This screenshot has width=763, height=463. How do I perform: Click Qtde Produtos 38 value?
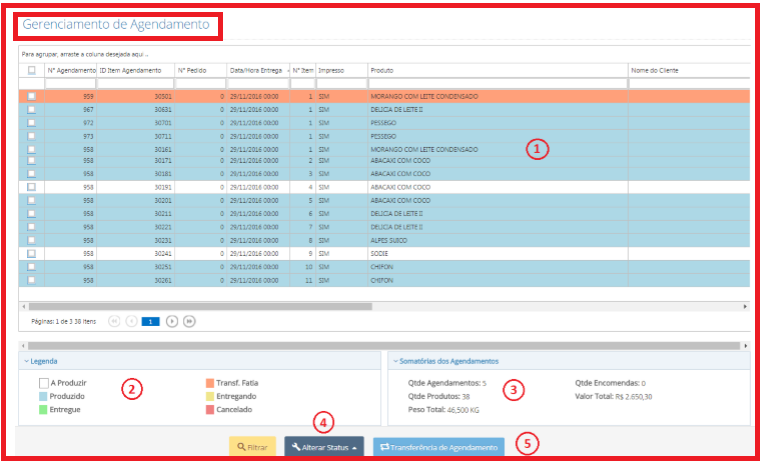pos(438,397)
